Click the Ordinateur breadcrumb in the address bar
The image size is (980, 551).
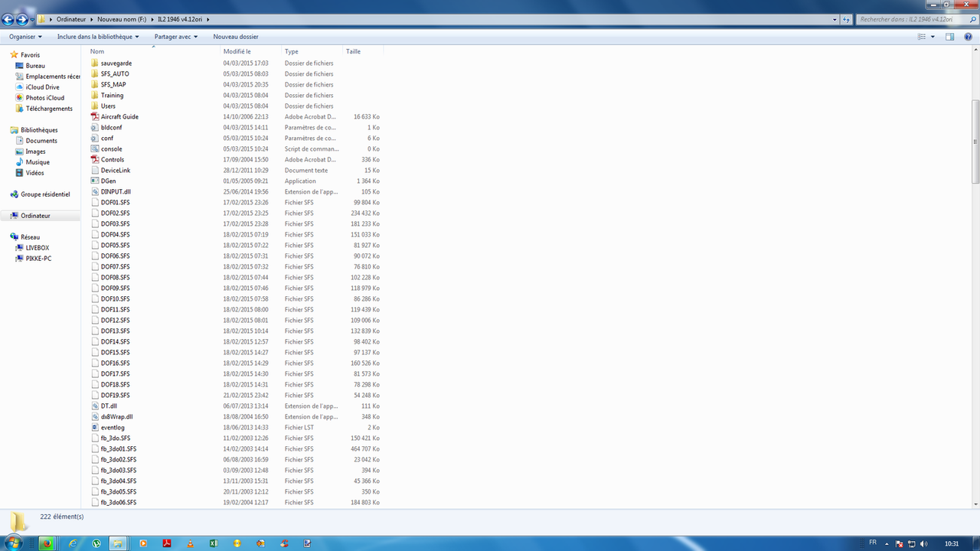coord(71,19)
